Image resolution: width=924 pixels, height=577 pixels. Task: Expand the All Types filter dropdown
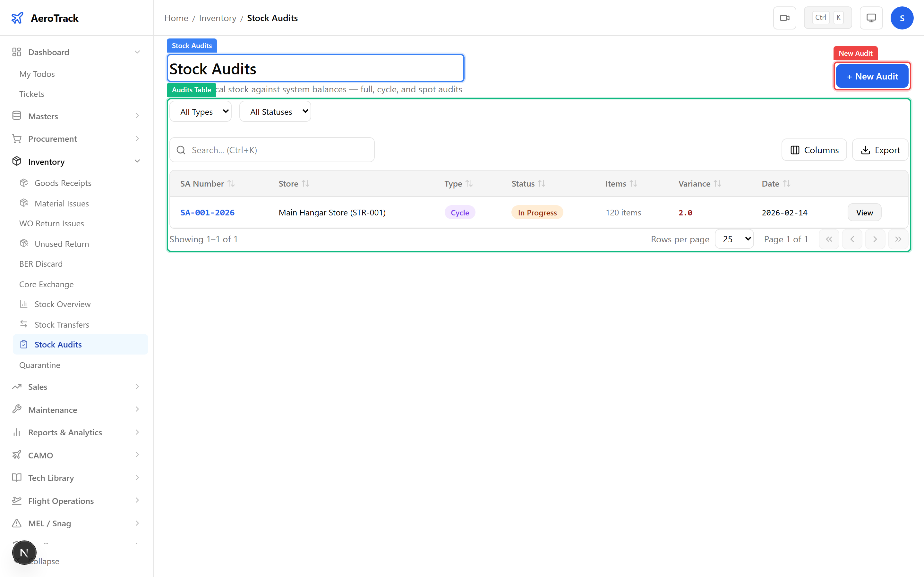pos(200,111)
